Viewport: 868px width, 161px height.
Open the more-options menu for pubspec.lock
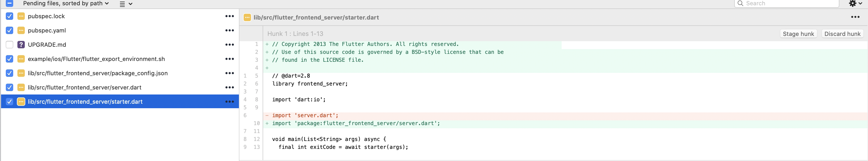point(229,16)
